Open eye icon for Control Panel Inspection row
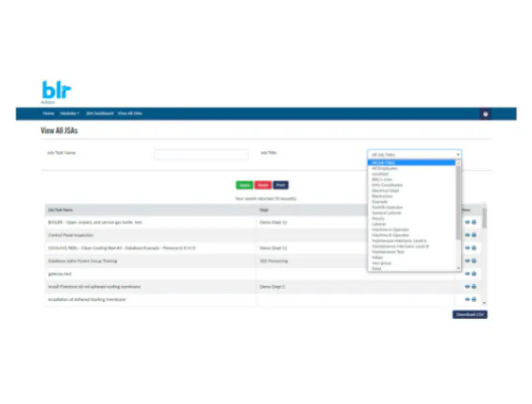Viewport: 532px width, 404px height. tap(467, 235)
